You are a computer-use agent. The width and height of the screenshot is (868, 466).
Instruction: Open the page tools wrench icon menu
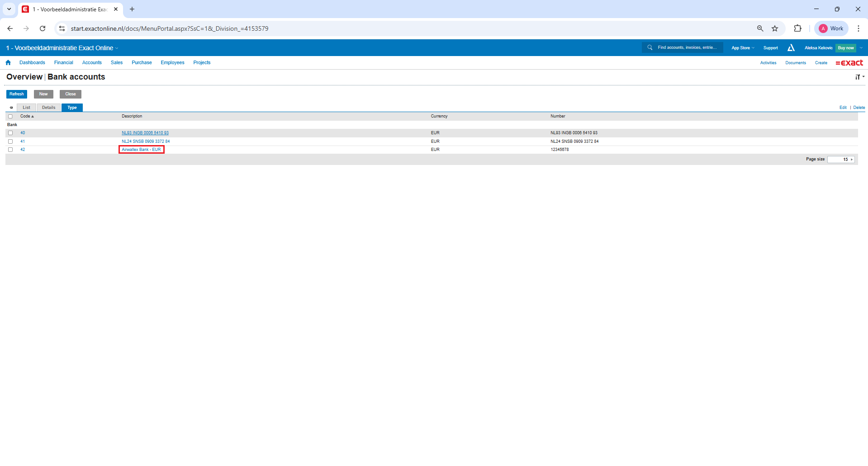point(859,77)
